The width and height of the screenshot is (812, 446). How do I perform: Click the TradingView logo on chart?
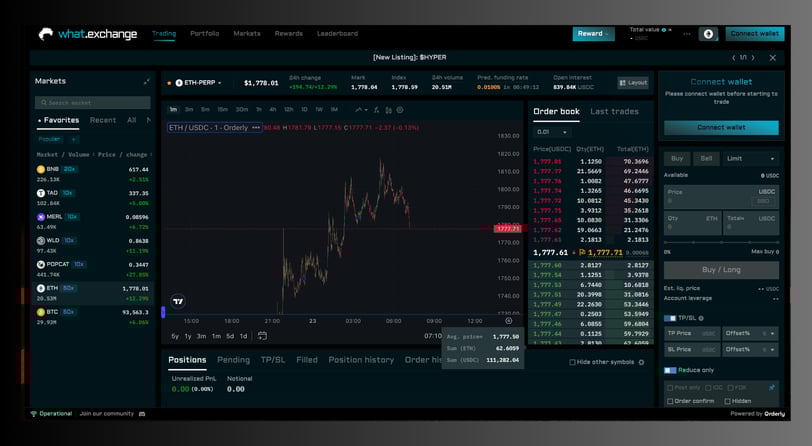pos(178,301)
